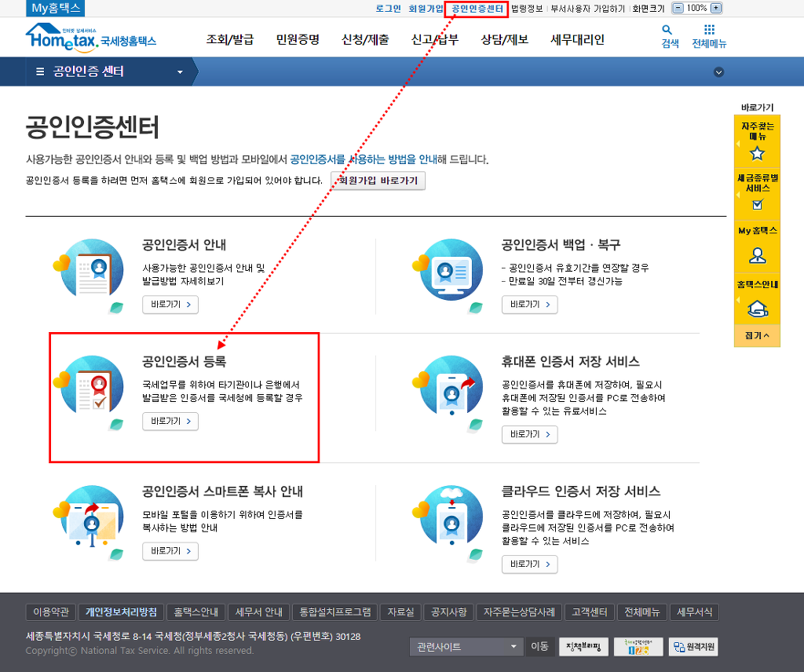Open the 신고/납부 menu
The image size is (804, 672).
435,39
